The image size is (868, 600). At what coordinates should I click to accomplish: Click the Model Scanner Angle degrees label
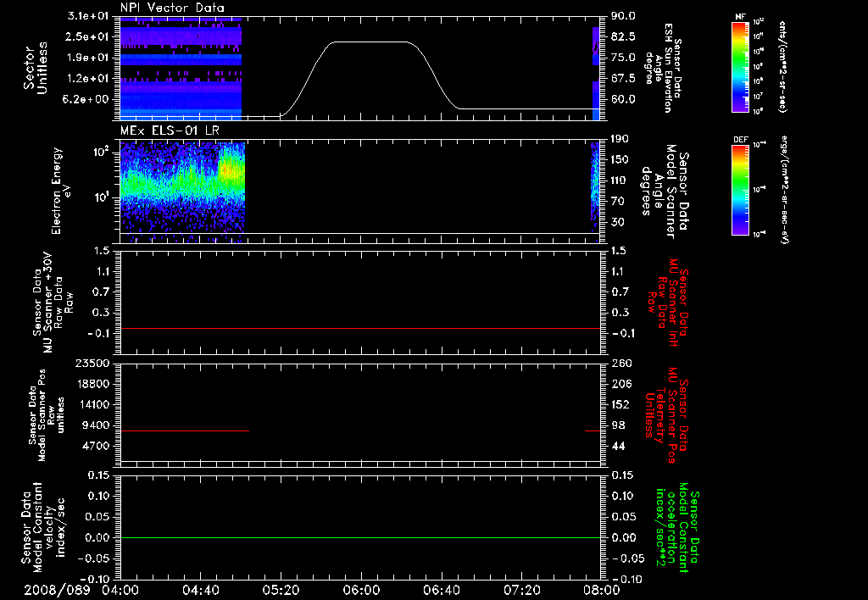tap(665, 191)
